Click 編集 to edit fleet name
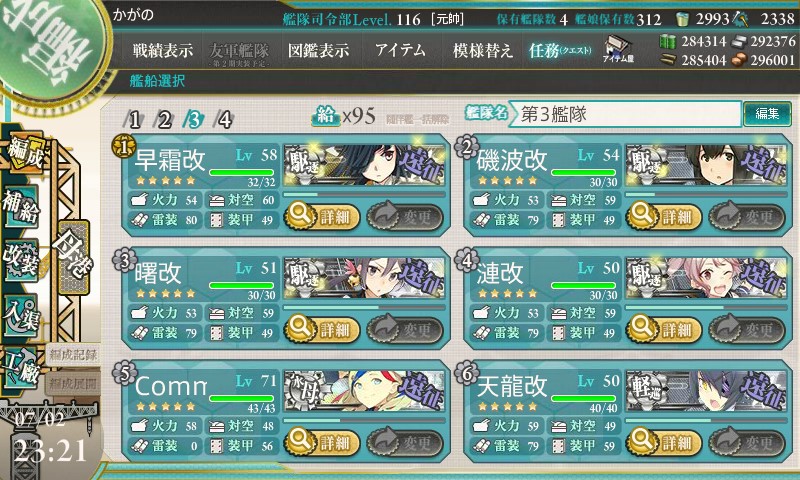This screenshot has height=480, width=800. point(767,113)
